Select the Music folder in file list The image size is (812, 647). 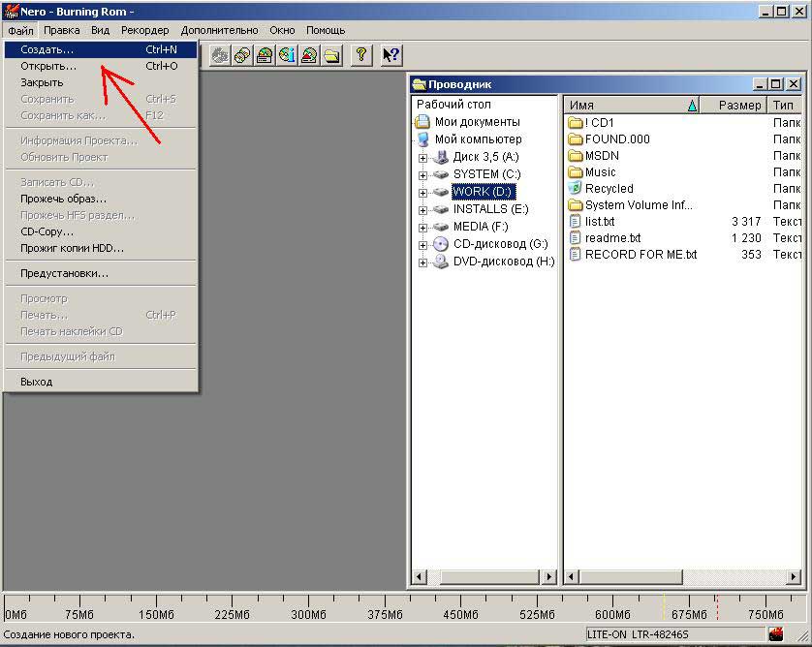click(x=600, y=172)
